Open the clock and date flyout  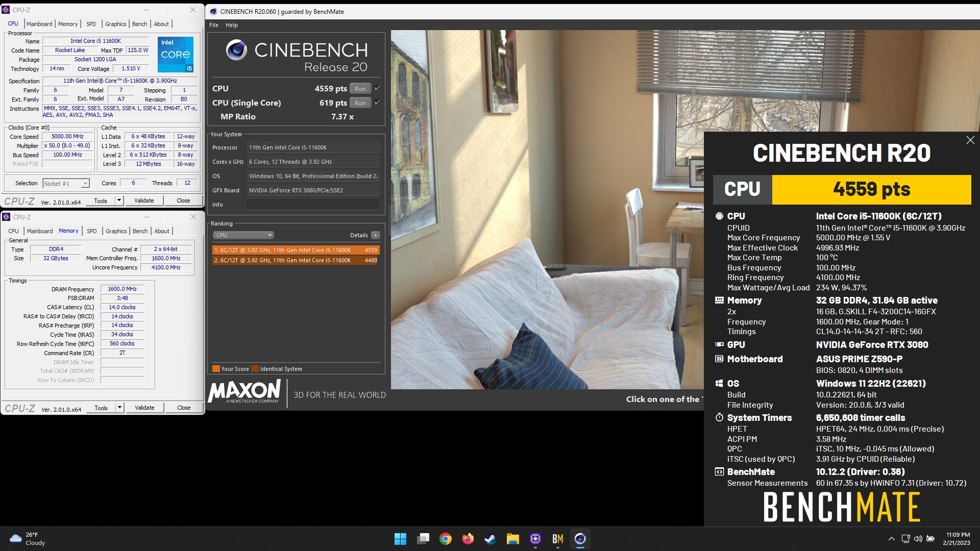click(x=957, y=539)
